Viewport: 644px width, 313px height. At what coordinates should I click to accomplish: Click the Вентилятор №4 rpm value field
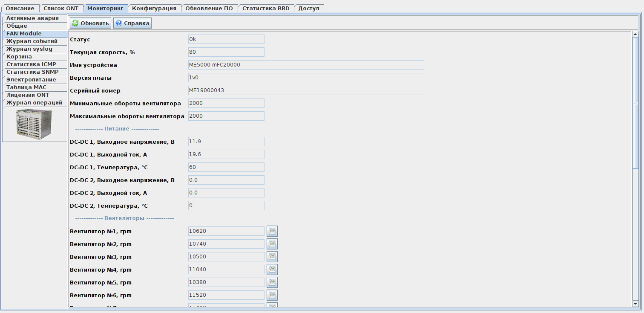[x=226, y=270]
